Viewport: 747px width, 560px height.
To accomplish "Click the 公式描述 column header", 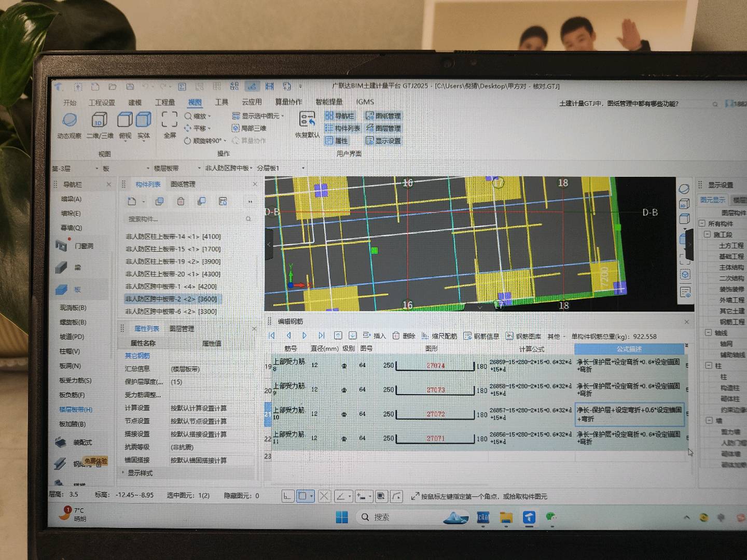I will coord(629,349).
